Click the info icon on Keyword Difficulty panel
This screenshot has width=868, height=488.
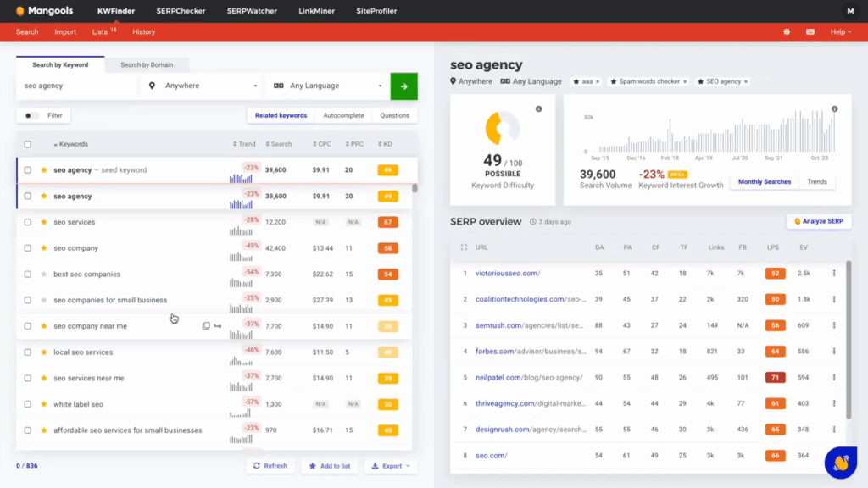tap(540, 110)
